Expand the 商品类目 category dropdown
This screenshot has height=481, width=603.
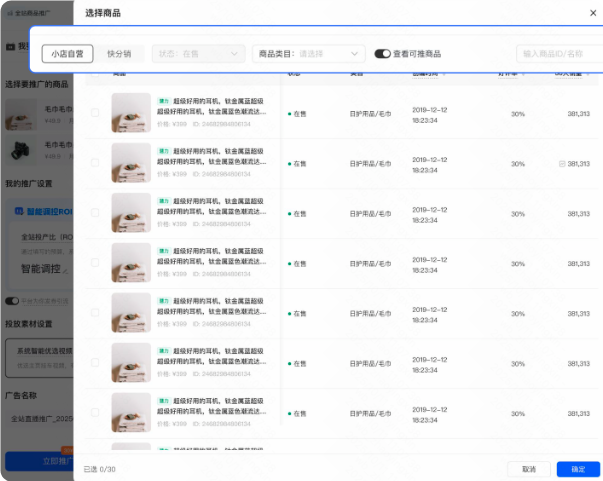click(308, 53)
